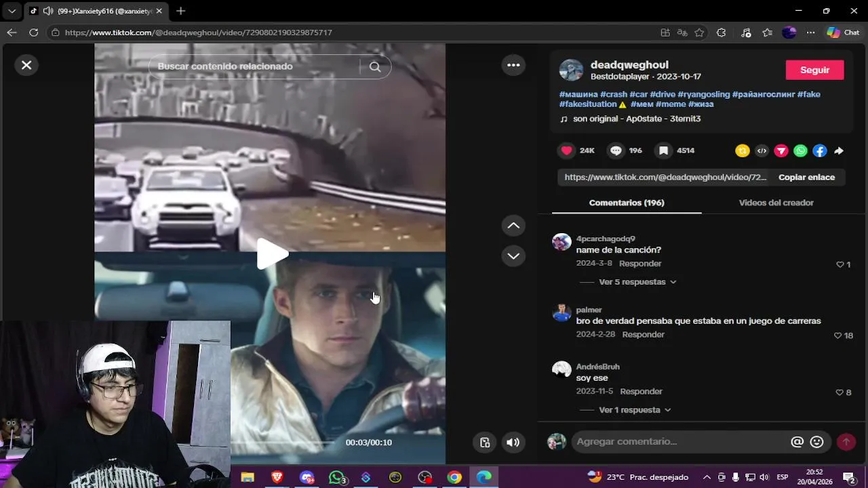868x488 pixels.
Task: Open comments via the speech bubble icon
Action: (616, 150)
